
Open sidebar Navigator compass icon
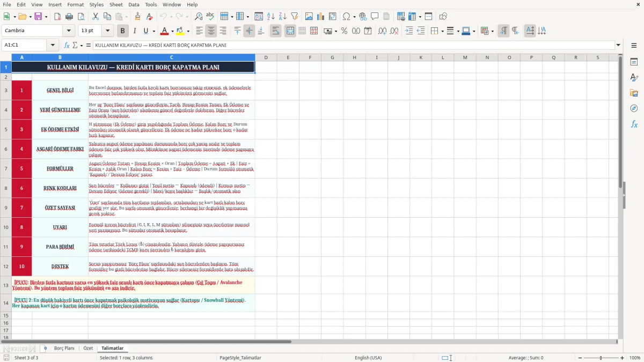pyautogui.click(x=634, y=108)
